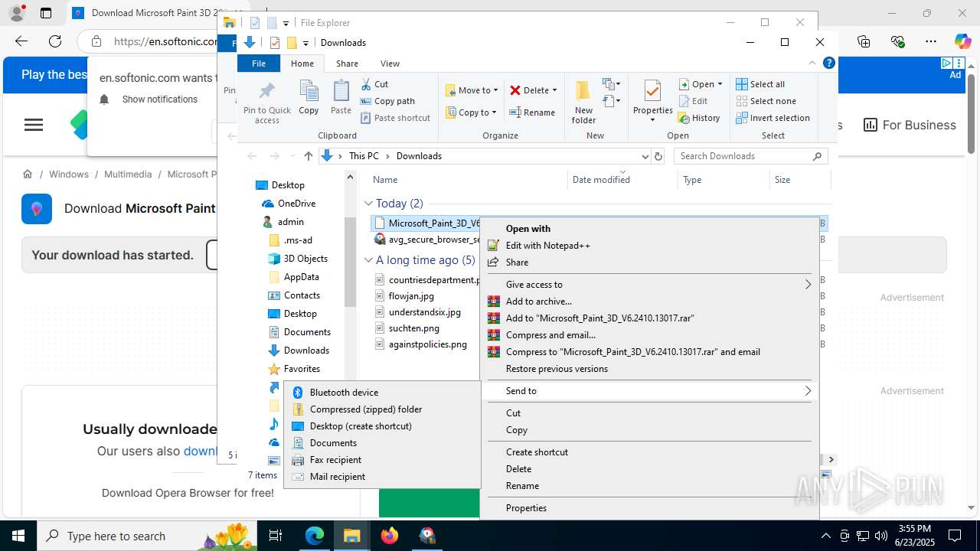Click Copy path in Clipboard group
This screenshot has height=551, width=980.
[x=387, y=101]
